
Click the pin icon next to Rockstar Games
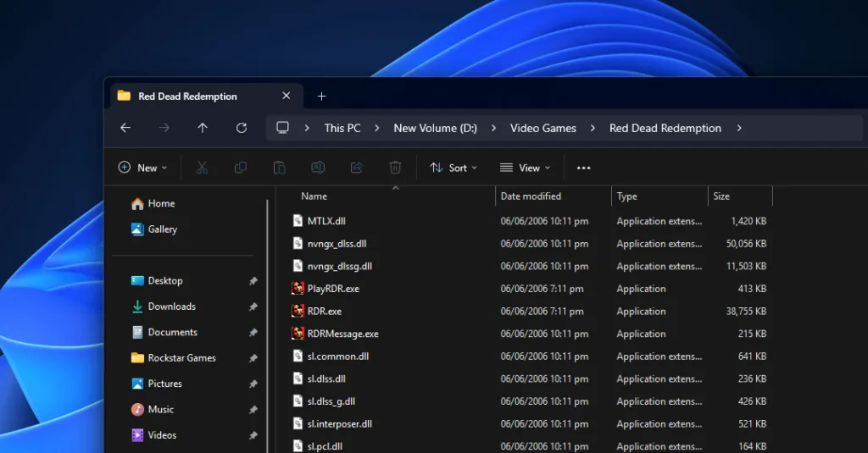[253, 358]
